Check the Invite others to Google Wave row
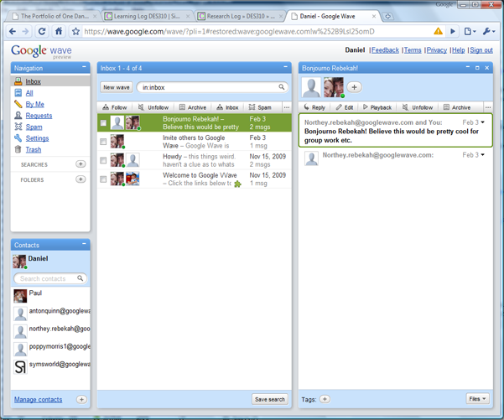The image size is (504, 420). point(103,142)
